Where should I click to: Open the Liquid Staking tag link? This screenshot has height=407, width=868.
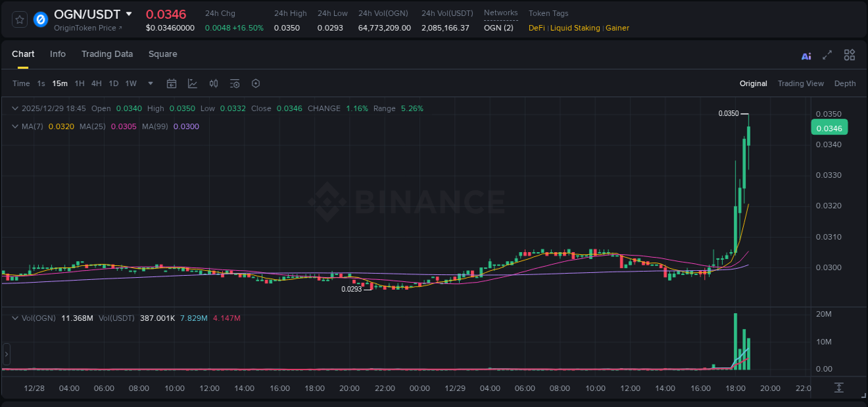575,28
